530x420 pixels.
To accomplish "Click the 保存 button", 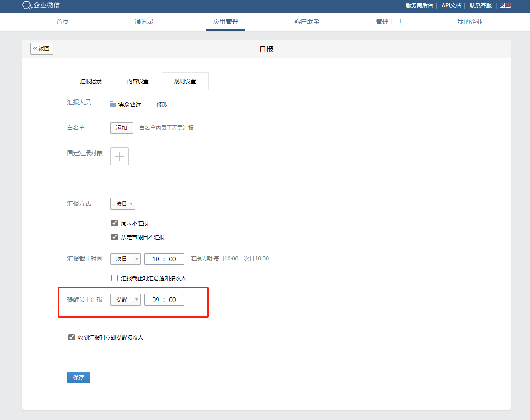I will (78, 377).
